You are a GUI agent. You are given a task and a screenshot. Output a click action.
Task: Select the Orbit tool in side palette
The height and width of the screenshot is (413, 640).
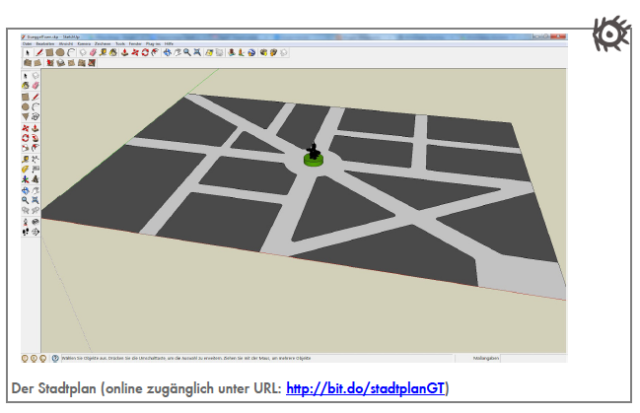click(25, 190)
